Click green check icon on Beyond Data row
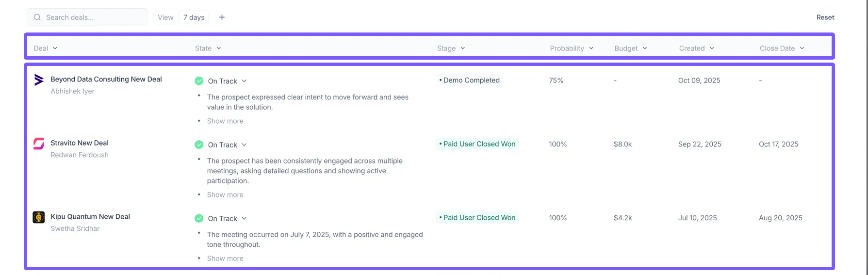 point(199,81)
